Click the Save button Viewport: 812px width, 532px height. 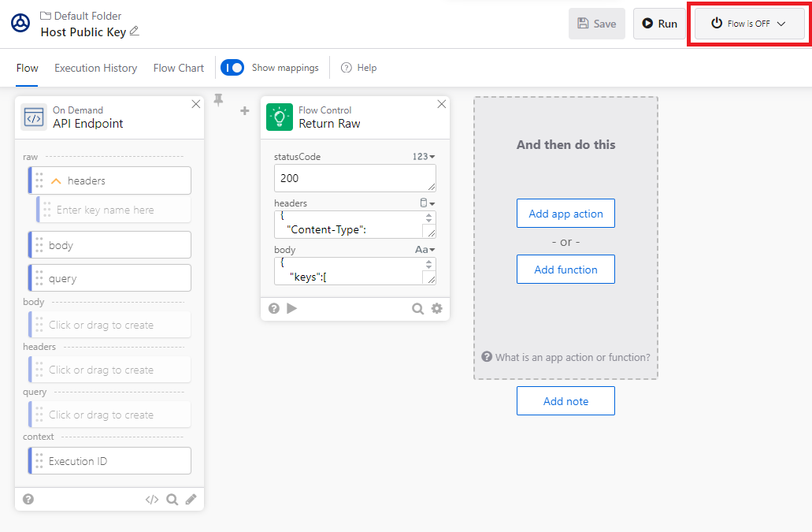coord(596,24)
